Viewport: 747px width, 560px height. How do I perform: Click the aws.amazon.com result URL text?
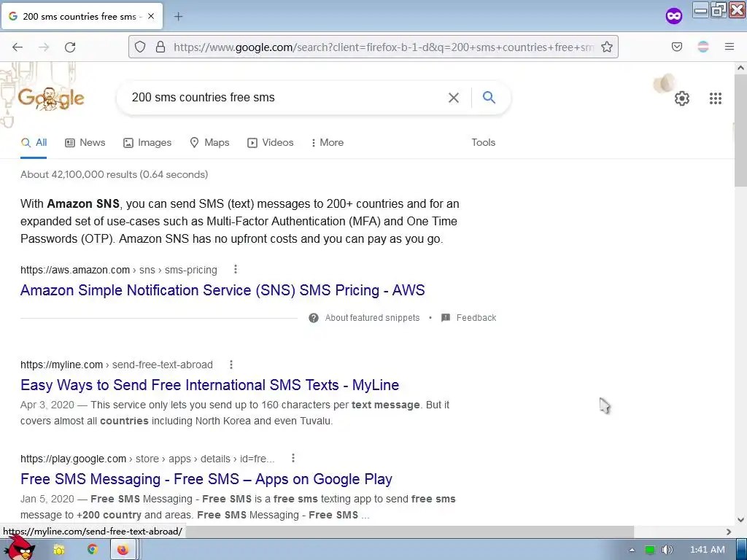(x=119, y=270)
